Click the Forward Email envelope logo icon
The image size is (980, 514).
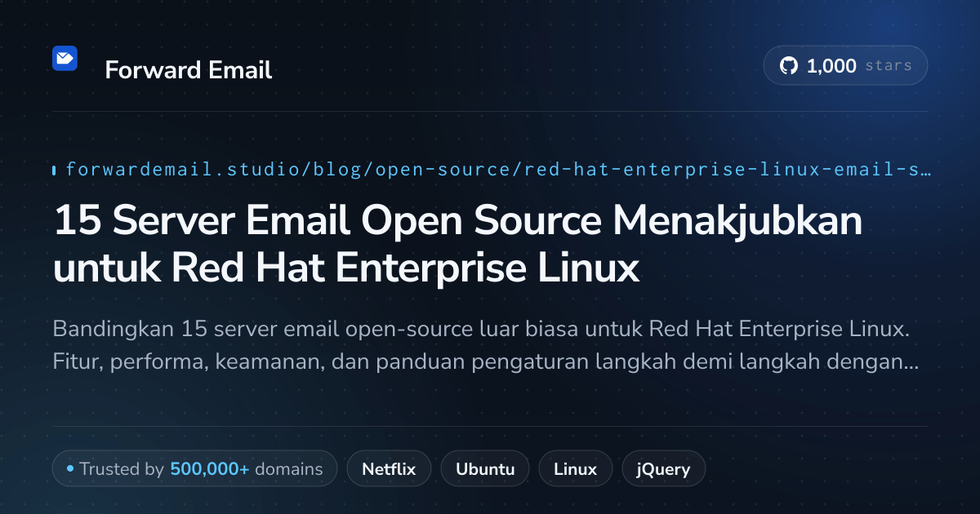click(65, 59)
